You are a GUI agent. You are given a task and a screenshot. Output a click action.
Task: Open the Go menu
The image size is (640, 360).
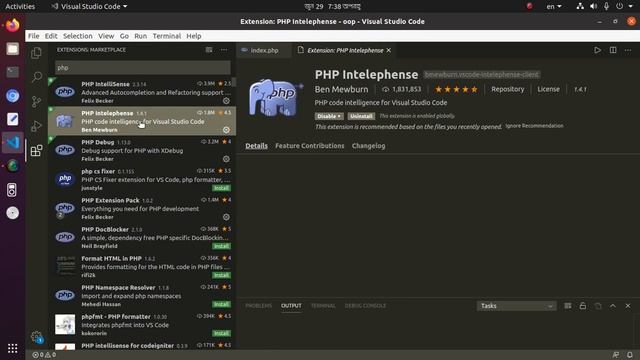coord(124,36)
